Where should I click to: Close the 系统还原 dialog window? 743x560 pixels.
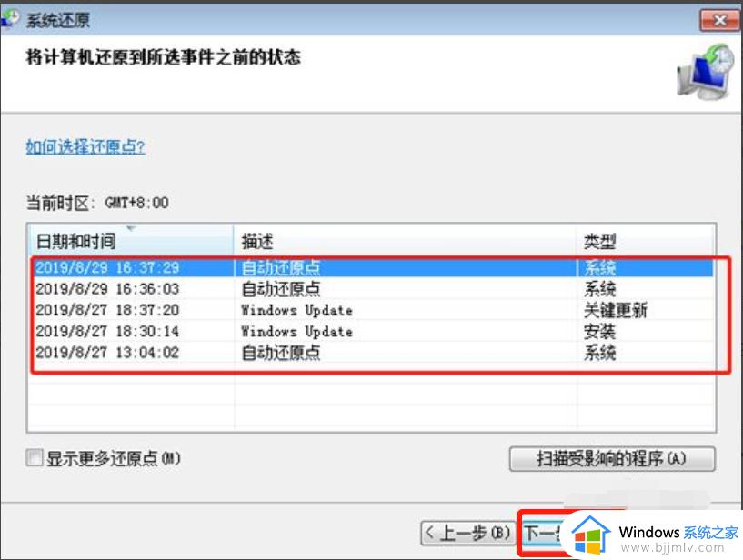[719, 20]
